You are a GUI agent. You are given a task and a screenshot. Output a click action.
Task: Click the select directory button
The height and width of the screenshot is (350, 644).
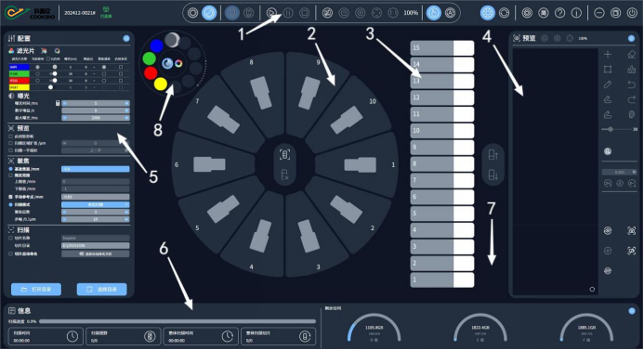pyautogui.click(x=102, y=290)
